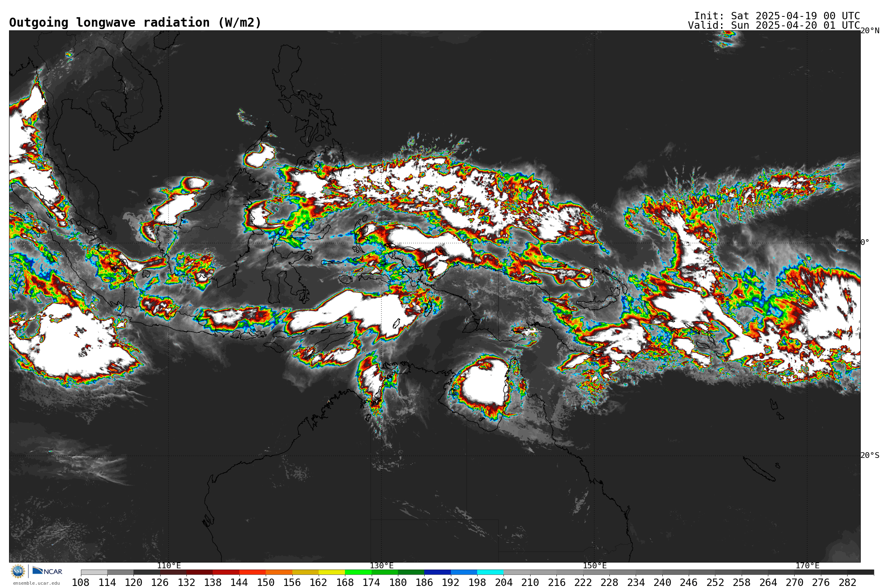
Task: Click the 240 colorbar value label
Action: (x=662, y=582)
